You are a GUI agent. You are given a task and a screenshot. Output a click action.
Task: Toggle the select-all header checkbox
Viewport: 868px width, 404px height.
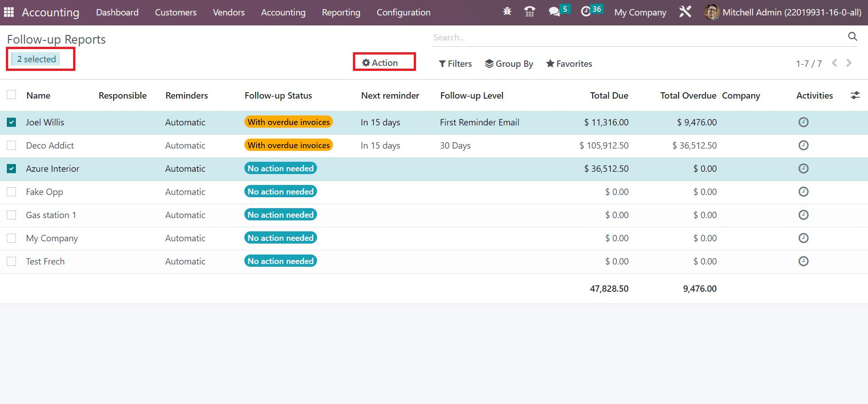[11, 95]
